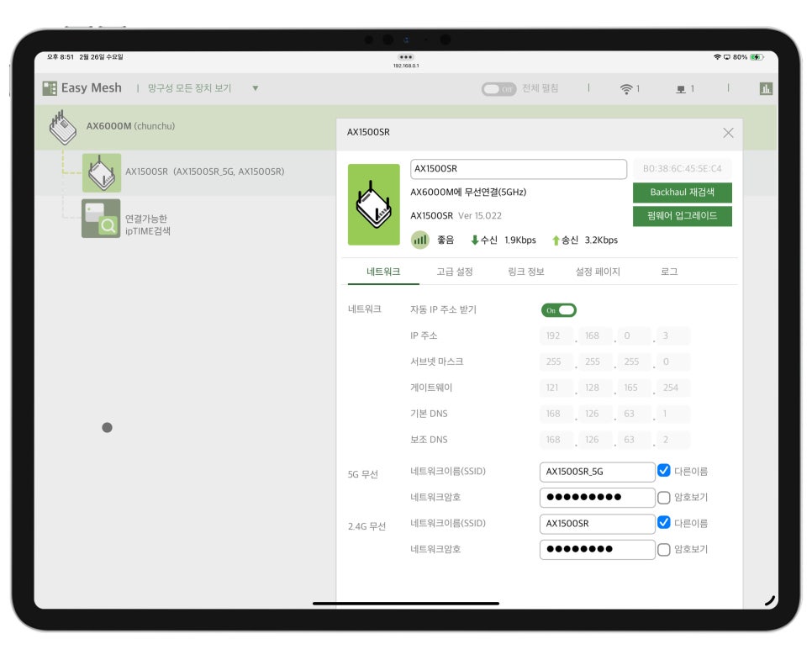Click the three-dot multitasking menu at top
This screenshot has width=812, height=660.
coord(406,57)
